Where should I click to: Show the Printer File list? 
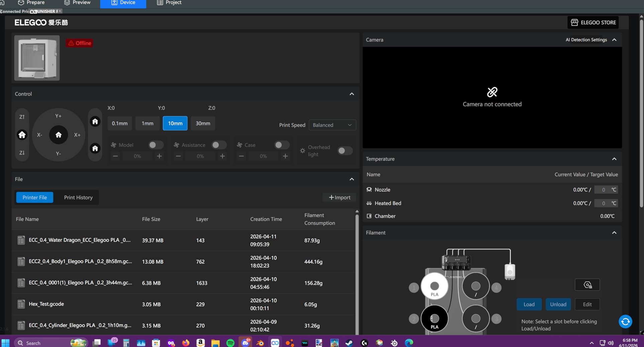[x=35, y=197]
